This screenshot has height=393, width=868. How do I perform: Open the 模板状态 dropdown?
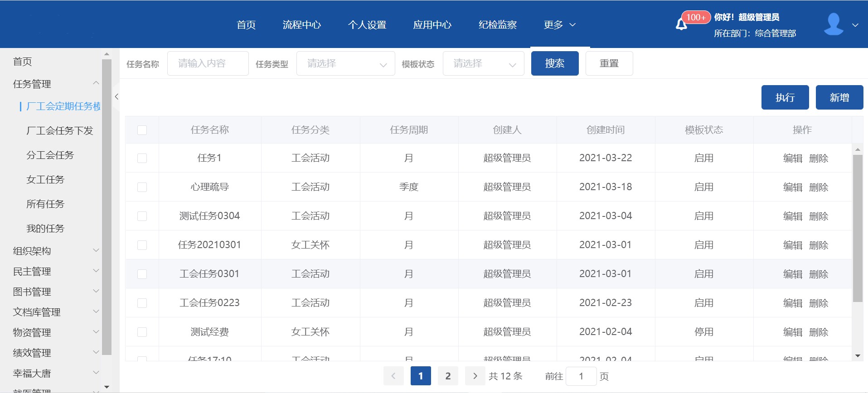pyautogui.click(x=483, y=64)
